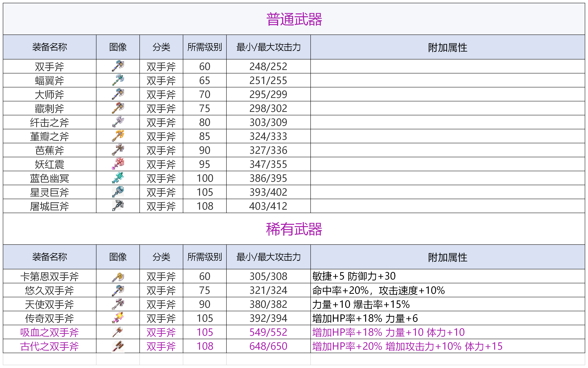Click the 附加属性 header in the 稀有武器 table
This screenshot has width=588, height=368.
pyautogui.click(x=447, y=257)
